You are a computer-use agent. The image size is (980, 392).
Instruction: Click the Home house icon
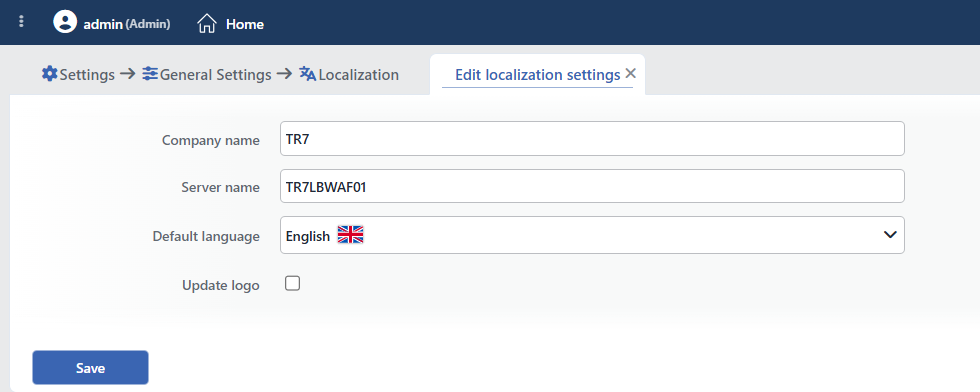pyautogui.click(x=207, y=24)
